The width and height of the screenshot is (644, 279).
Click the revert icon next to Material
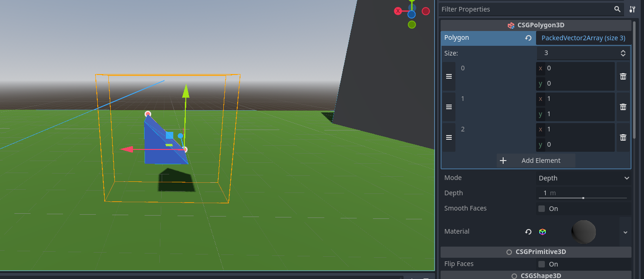[x=528, y=231]
